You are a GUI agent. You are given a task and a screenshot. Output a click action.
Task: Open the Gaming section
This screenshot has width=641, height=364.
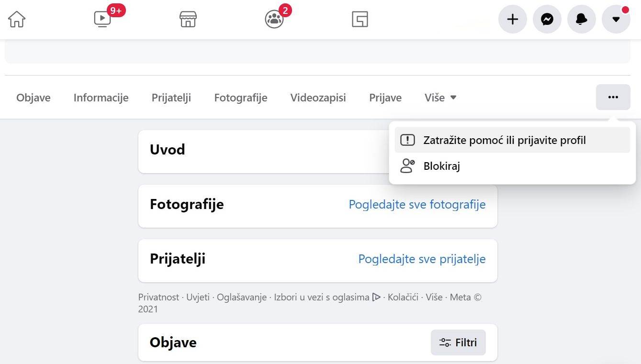tap(359, 19)
